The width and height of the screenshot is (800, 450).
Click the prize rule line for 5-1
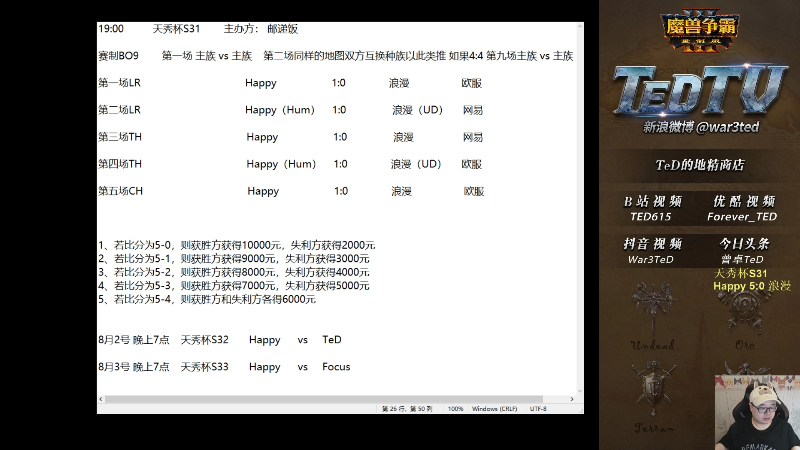click(x=234, y=259)
